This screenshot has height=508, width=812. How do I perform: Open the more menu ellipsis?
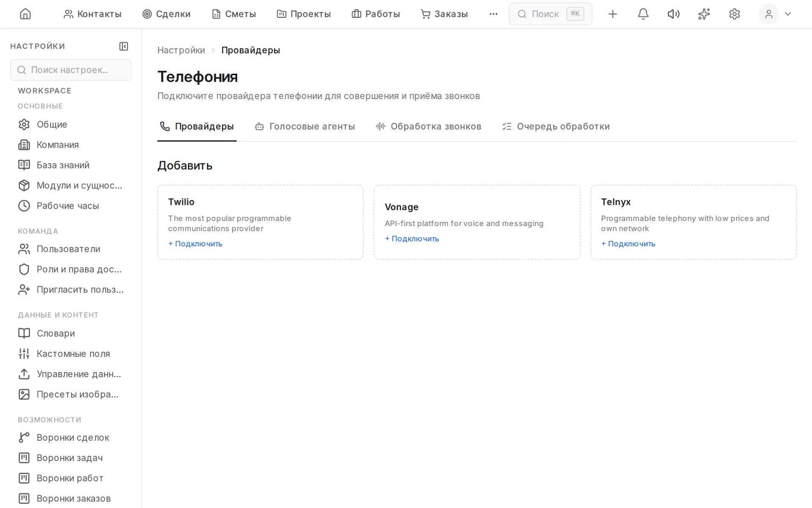(x=493, y=14)
